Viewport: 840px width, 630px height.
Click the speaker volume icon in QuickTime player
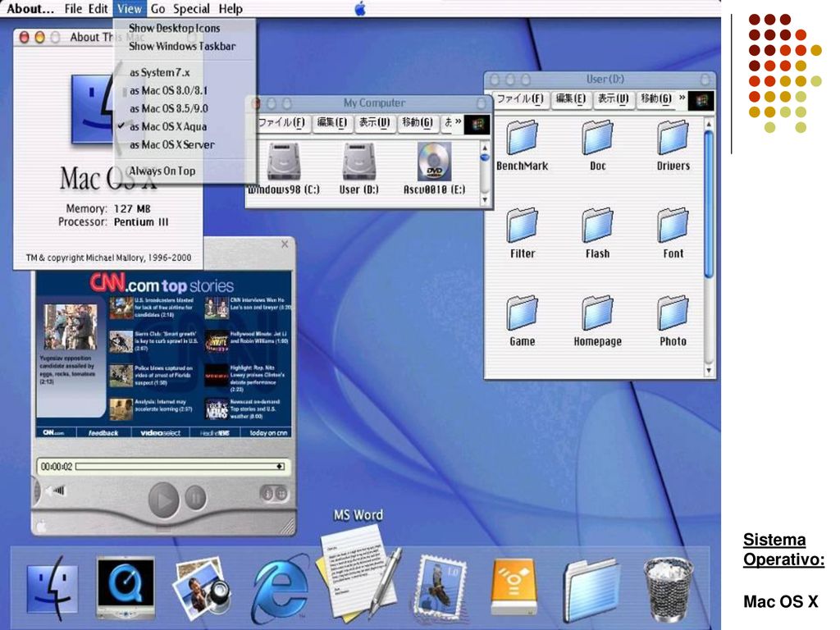click(55, 491)
